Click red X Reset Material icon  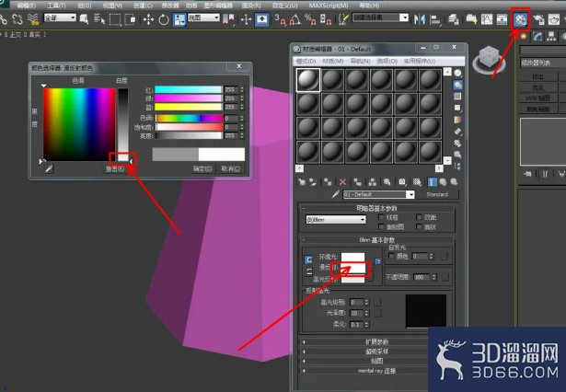pos(342,182)
